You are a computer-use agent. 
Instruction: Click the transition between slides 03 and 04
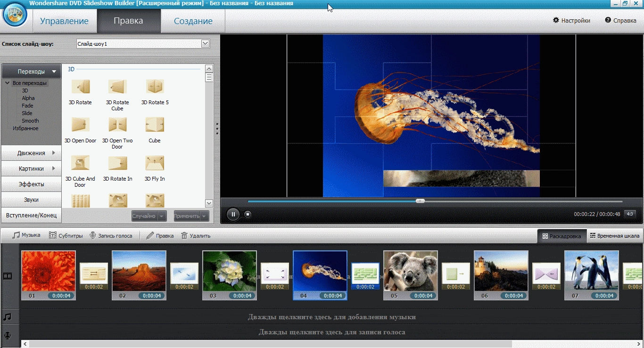[x=275, y=276]
